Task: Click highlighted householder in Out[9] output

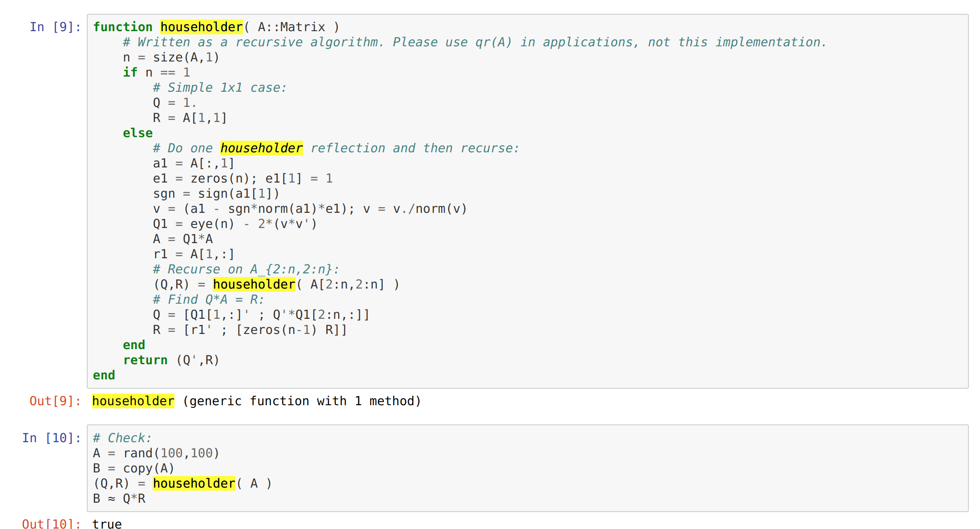Action: click(133, 401)
